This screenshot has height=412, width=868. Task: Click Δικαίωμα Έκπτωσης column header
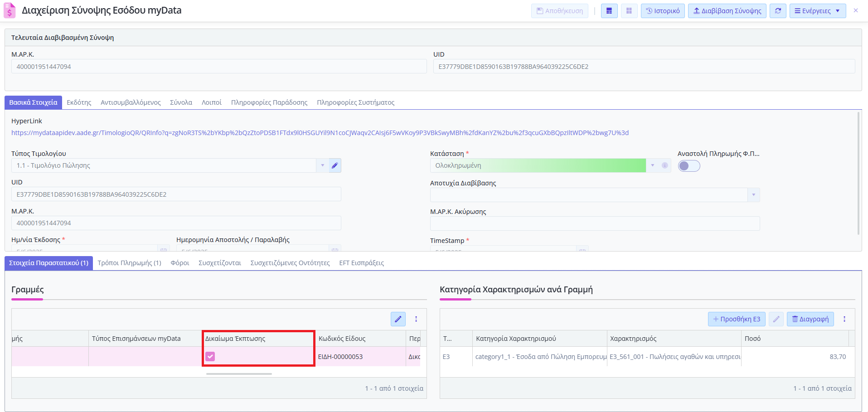point(258,339)
